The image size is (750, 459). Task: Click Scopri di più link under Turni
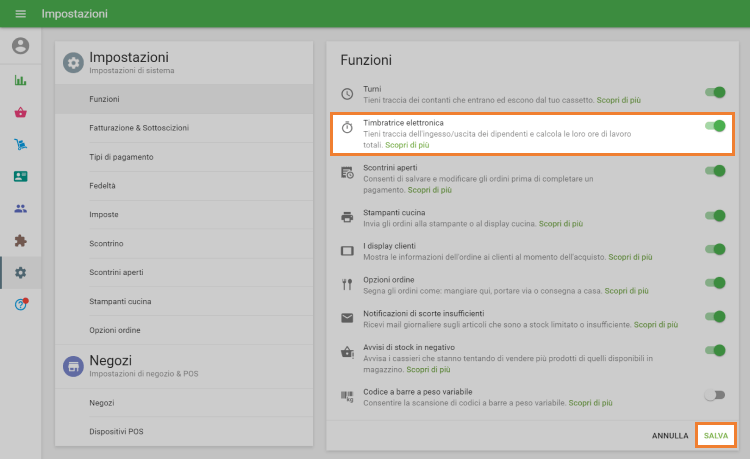click(618, 101)
